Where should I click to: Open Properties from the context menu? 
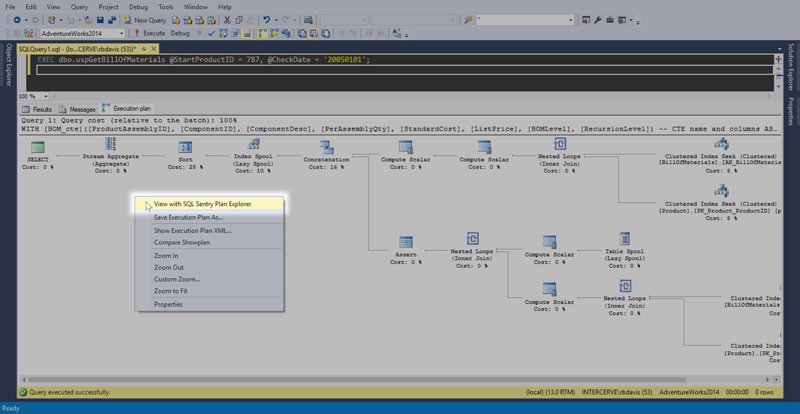(x=168, y=304)
